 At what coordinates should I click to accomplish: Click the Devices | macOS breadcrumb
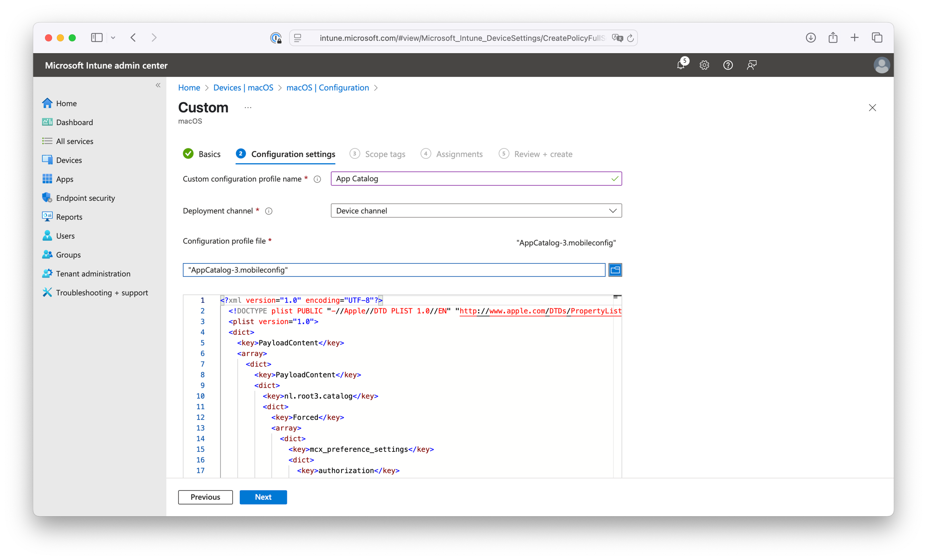(x=243, y=88)
